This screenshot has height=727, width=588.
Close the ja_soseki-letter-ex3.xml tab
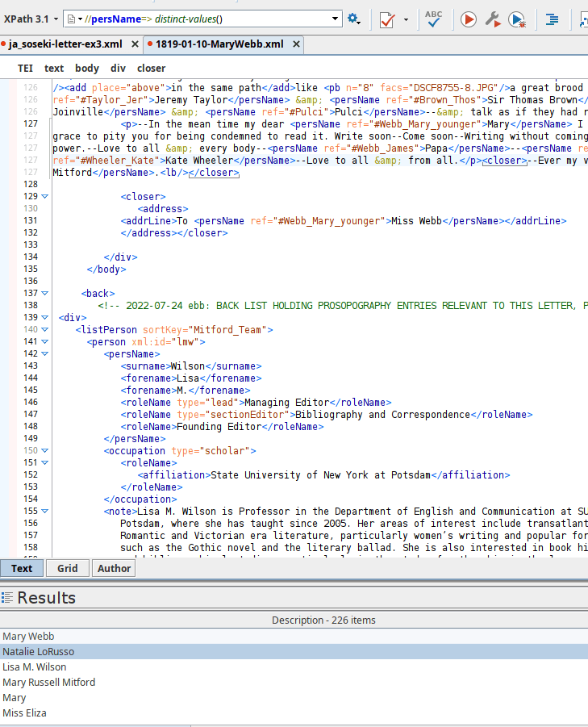pos(135,44)
